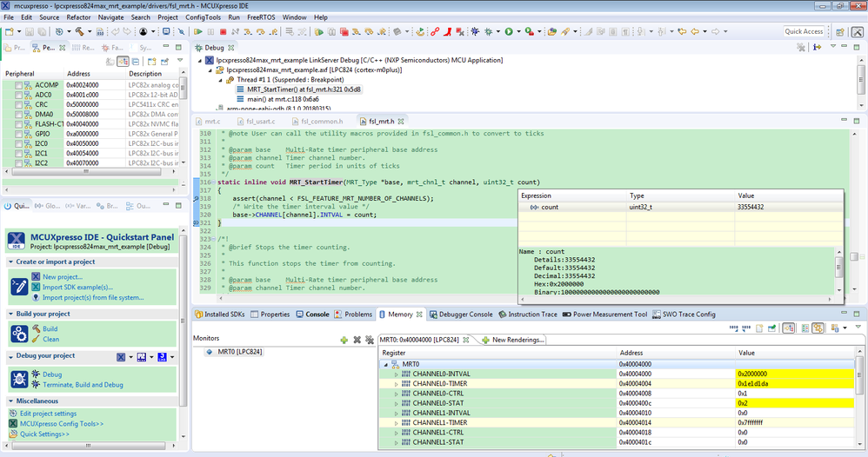Collapse the MRT0 register tree node
The width and height of the screenshot is (868, 457).
385,364
